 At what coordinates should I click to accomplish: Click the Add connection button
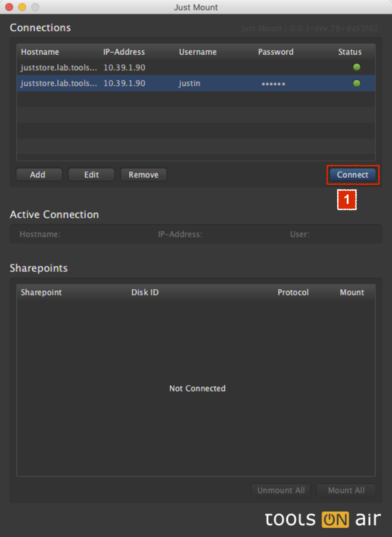click(39, 175)
